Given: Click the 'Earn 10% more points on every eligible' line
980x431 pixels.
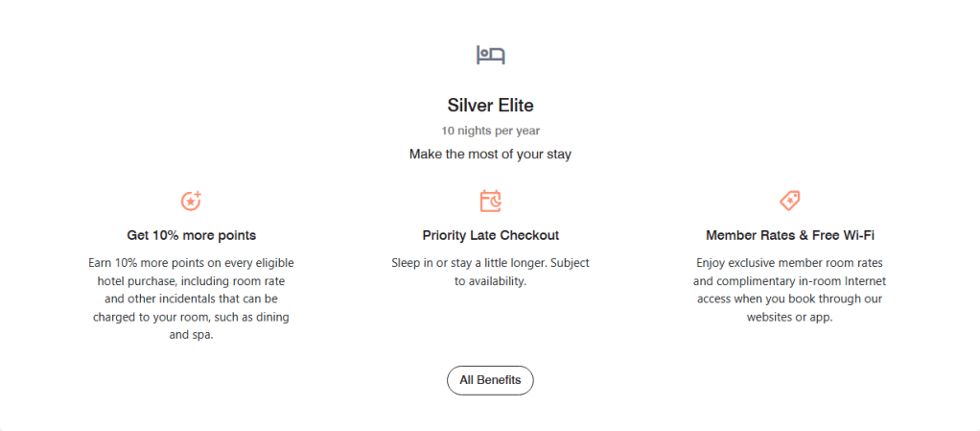Looking at the screenshot, I should pos(192,262).
